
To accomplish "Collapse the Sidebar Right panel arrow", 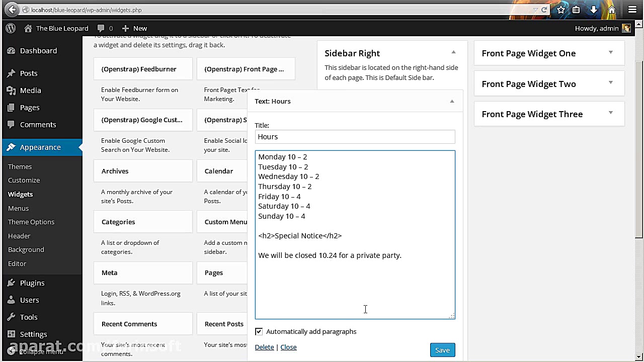I will pos(453,52).
